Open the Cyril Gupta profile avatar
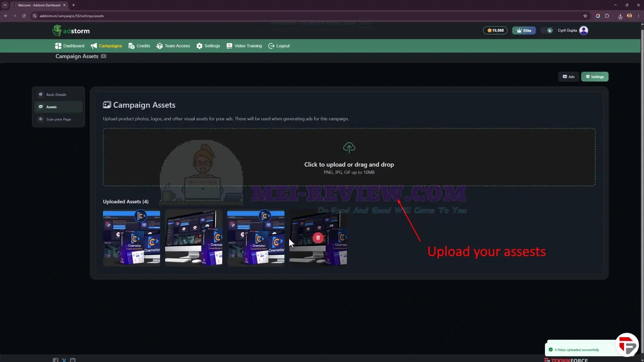 (x=584, y=31)
